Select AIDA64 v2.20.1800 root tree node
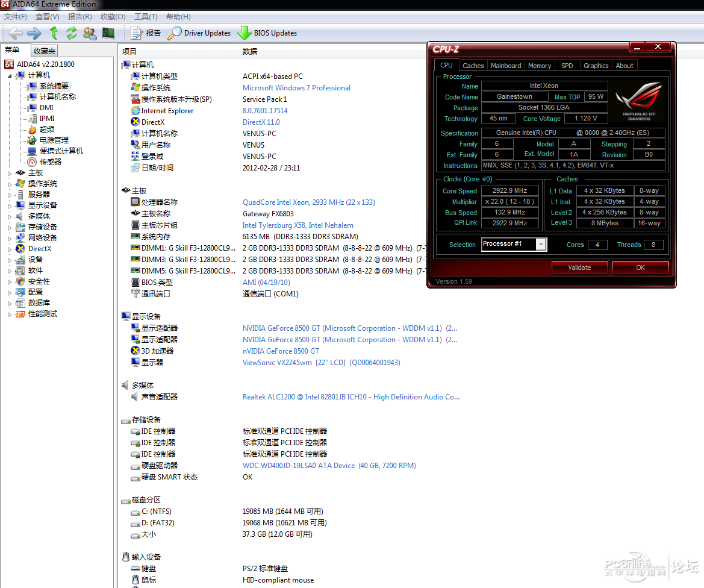 (40, 64)
